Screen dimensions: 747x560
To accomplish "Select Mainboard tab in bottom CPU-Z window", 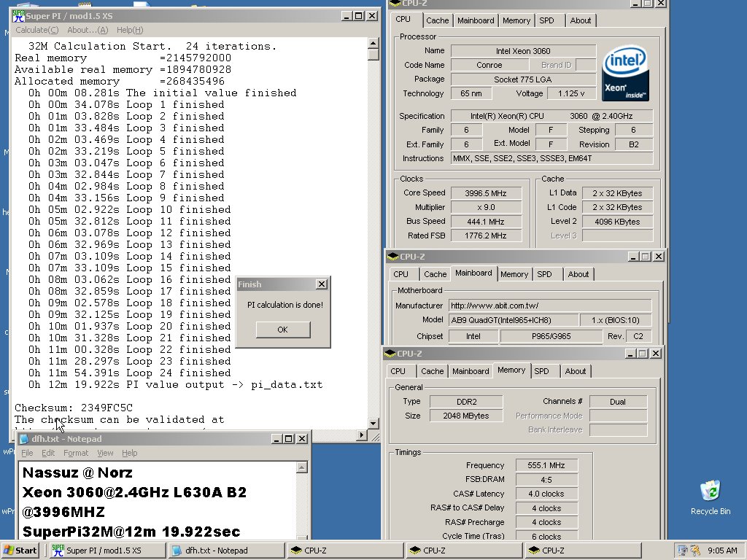I will 471,371.
